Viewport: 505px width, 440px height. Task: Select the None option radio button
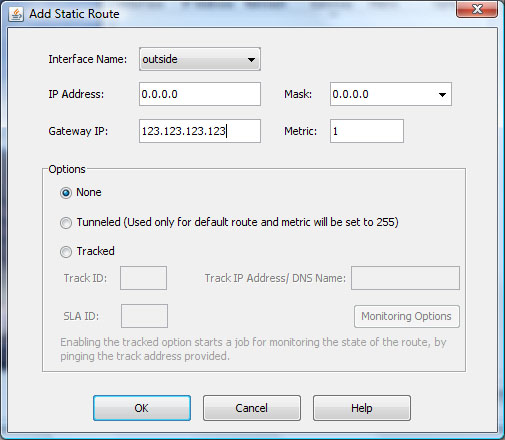[x=66, y=193]
